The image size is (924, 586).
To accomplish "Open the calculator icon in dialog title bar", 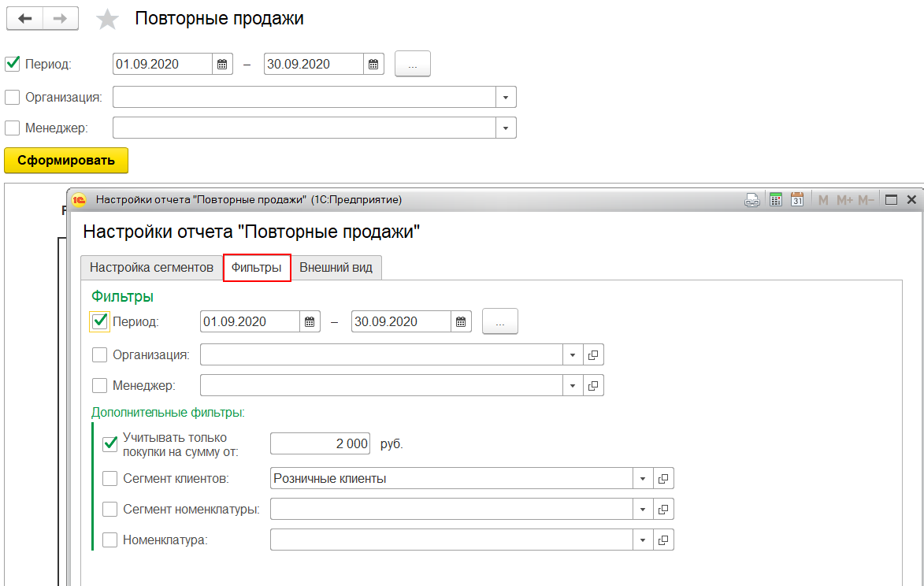I will pyautogui.click(x=775, y=200).
